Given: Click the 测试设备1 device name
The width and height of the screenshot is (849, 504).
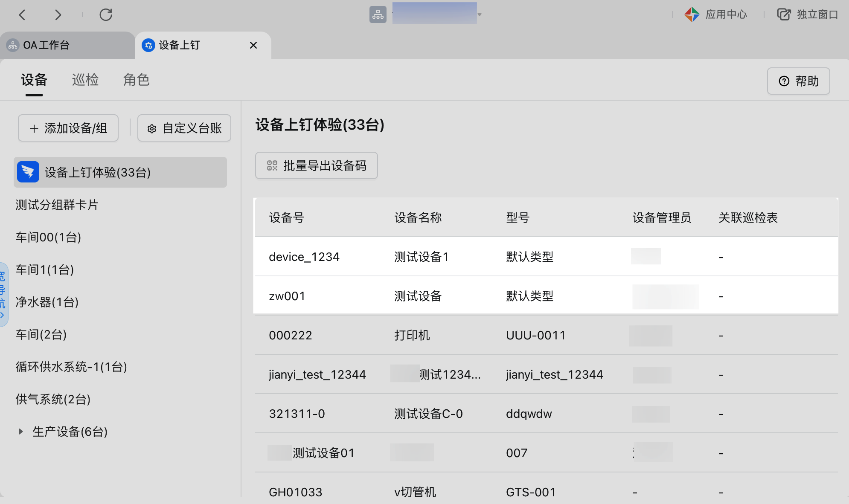Looking at the screenshot, I should coord(422,257).
